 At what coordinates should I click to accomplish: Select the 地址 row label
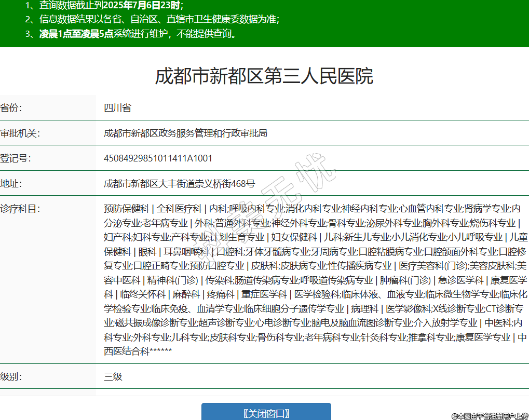[x=11, y=183]
